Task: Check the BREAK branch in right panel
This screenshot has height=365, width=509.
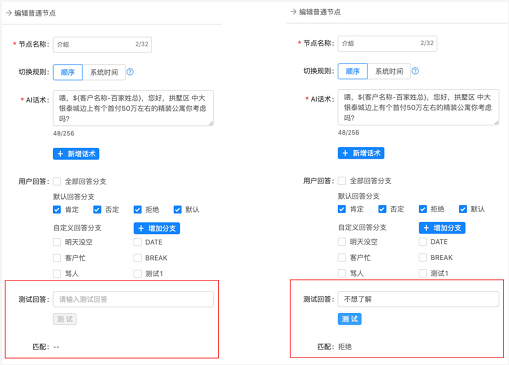Action: 423,257
